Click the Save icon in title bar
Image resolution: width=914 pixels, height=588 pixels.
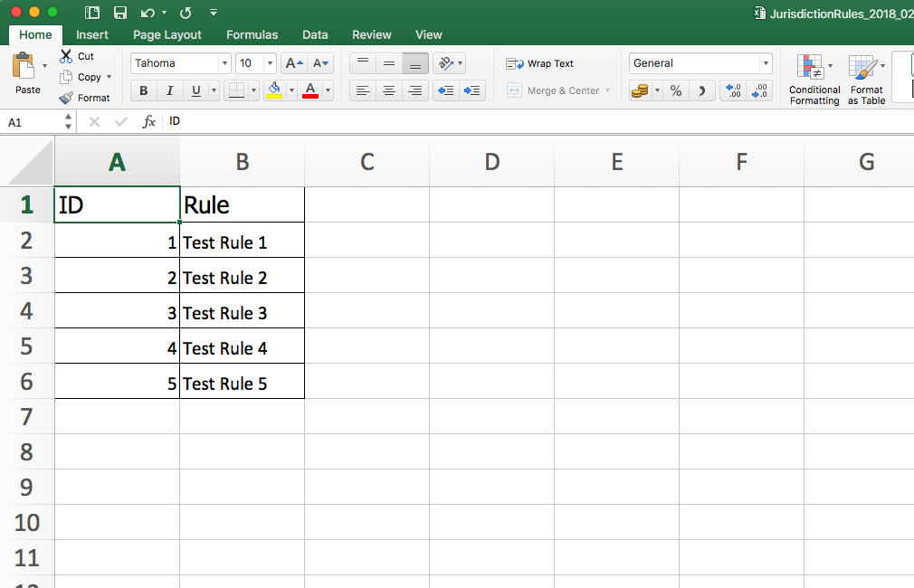click(x=120, y=13)
